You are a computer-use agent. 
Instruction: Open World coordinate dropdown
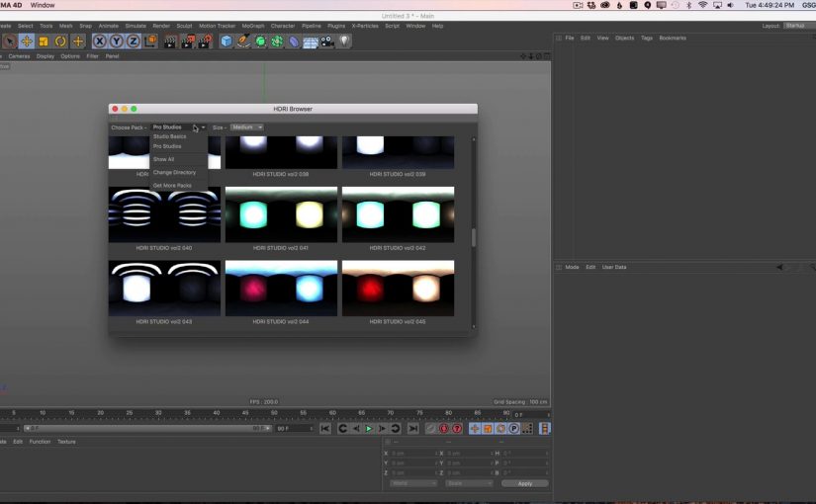413,483
